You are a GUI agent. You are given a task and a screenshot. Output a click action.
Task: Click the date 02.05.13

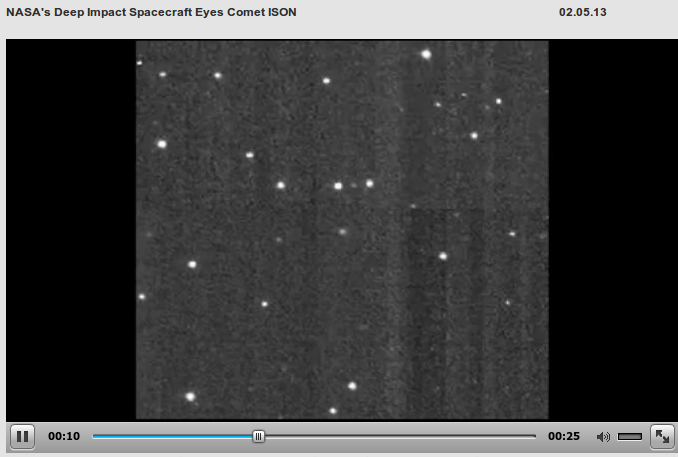click(582, 12)
